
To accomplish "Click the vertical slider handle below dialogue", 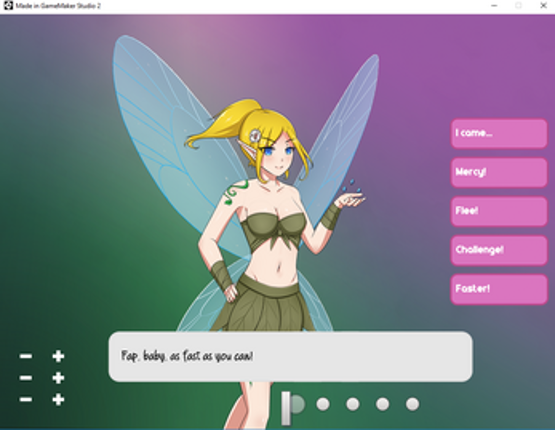I will (x=286, y=408).
